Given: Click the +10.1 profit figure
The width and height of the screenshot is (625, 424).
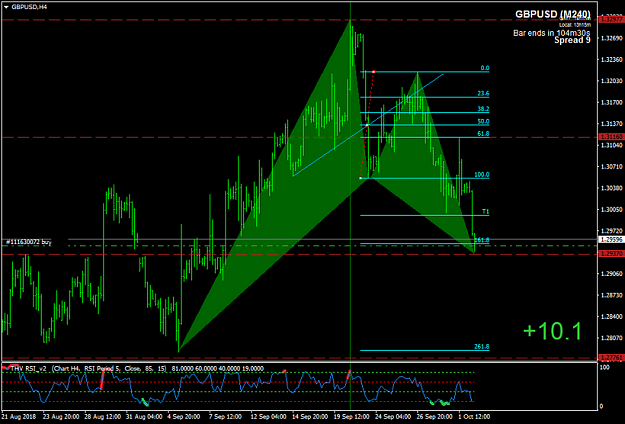Looking at the screenshot, I should pos(552,332).
